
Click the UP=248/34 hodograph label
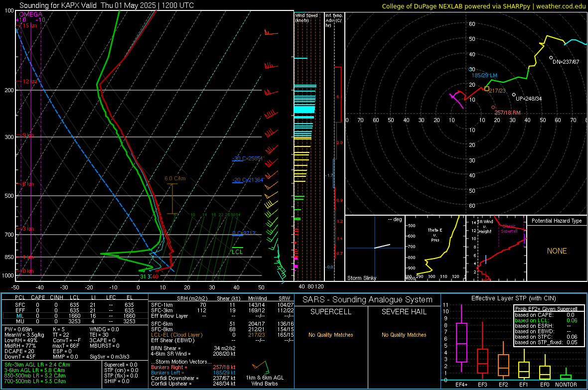(x=528, y=99)
